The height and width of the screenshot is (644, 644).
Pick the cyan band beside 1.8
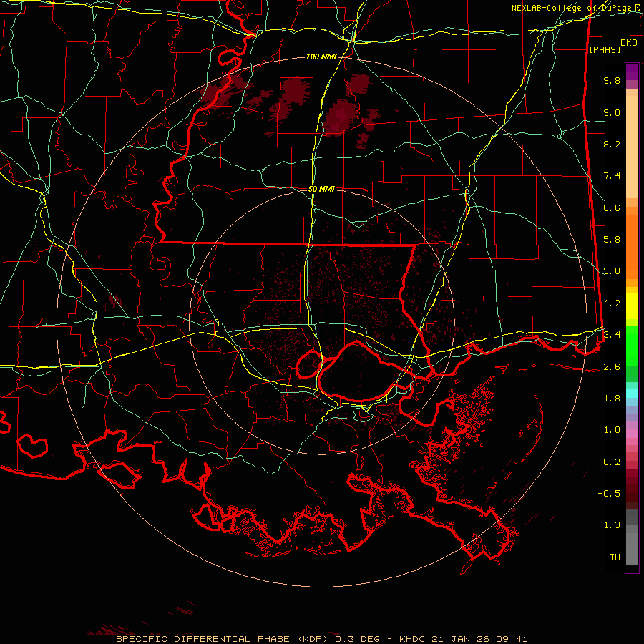pyautogui.click(x=632, y=394)
